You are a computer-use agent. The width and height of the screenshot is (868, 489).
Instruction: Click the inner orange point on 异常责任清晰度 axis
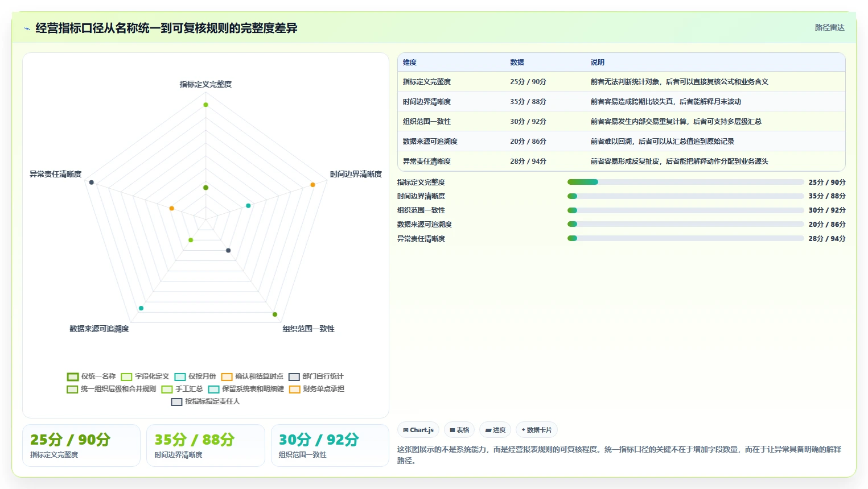point(171,208)
